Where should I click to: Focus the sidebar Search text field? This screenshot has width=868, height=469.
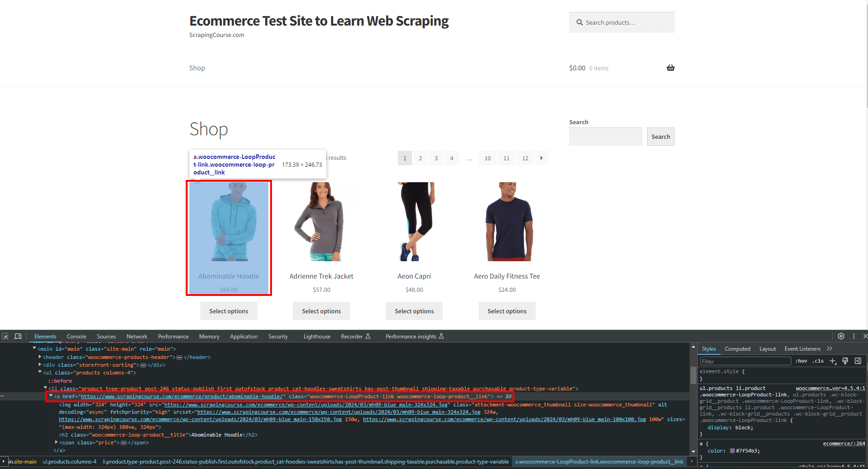[606, 137]
